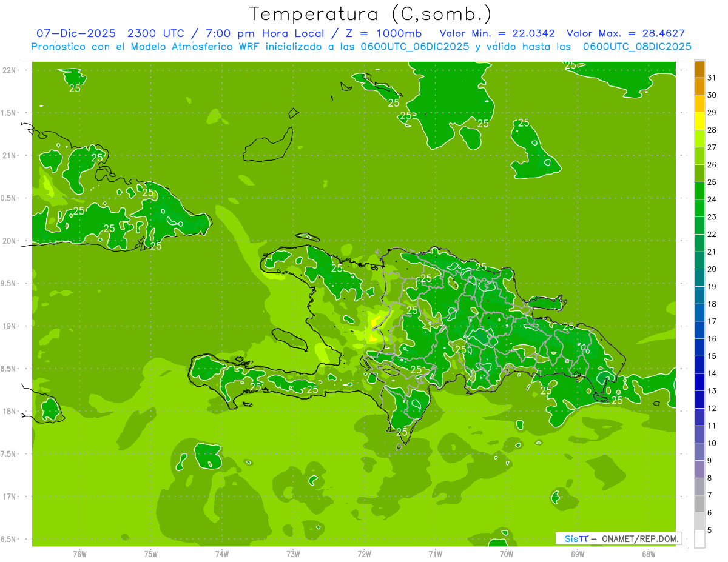728x562 pixels.
Task: Click the 70W longitude axis label
Action: tap(507, 554)
